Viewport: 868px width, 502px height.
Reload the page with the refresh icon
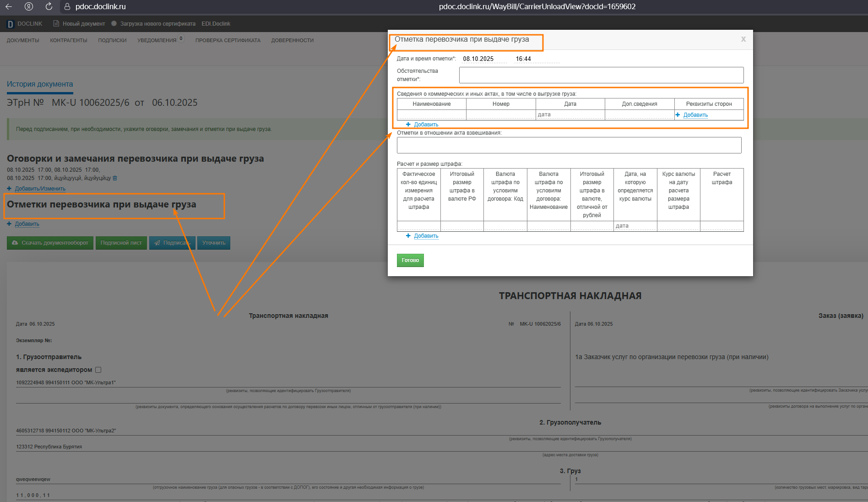click(x=49, y=6)
